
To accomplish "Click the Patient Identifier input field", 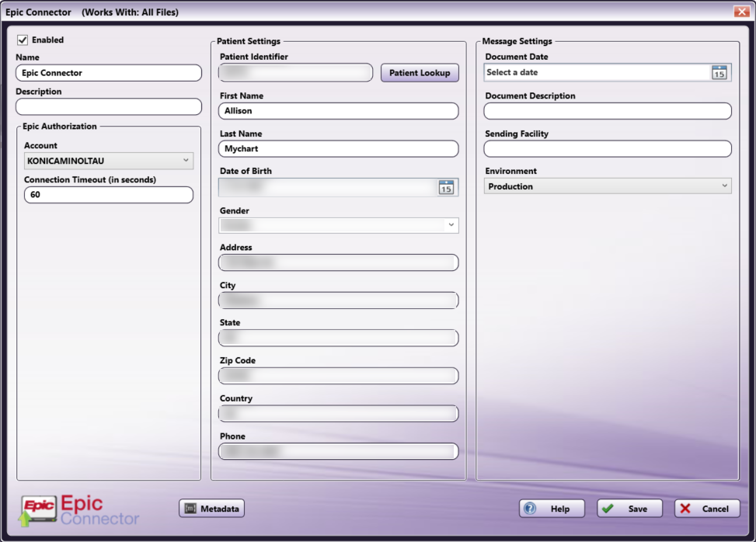I will 295,73.
